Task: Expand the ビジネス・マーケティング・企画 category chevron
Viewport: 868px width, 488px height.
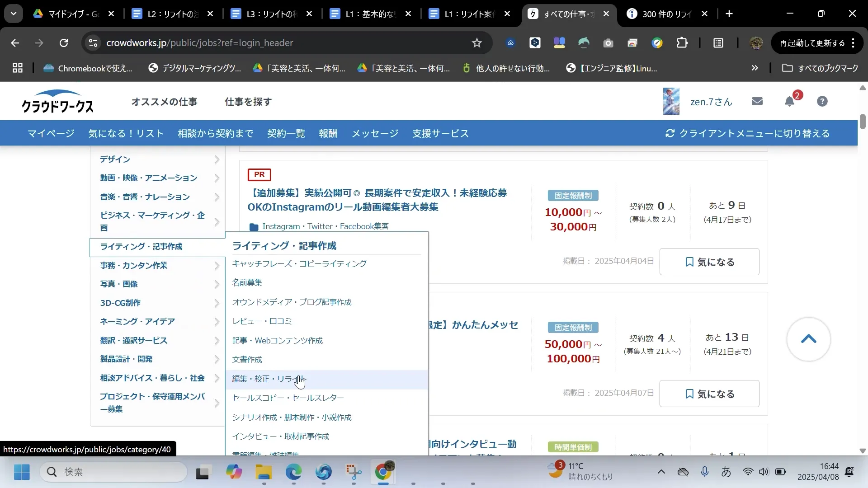Action: click(x=217, y=222)
